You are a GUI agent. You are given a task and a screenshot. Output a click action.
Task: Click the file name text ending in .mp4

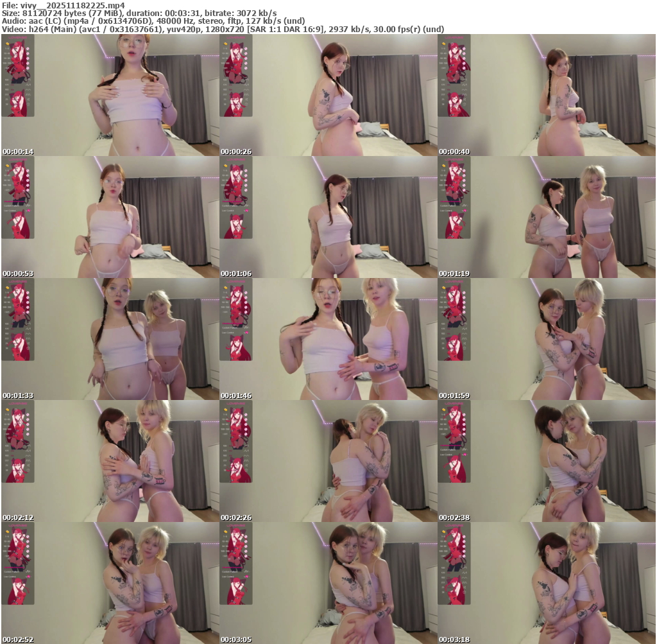[63, 5]
